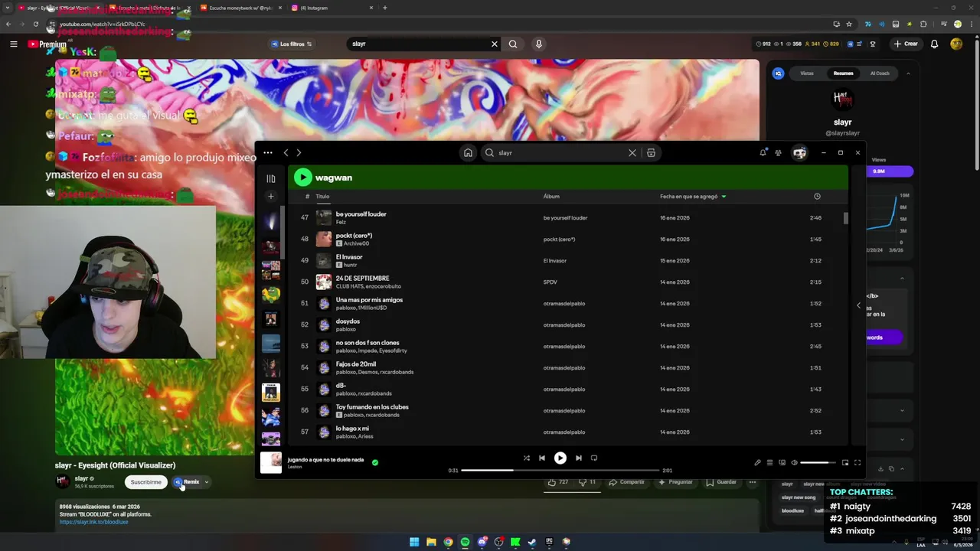Create new playlist with plus icon
980x551 pixels.
coord(270,197)
